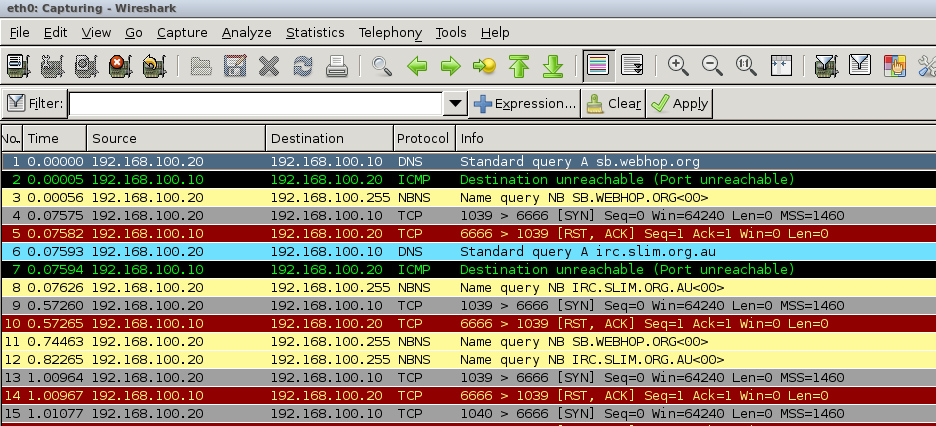Select packet 2 ICMP Destination unreachable
This screenshot has width=936, height=426.
469,180
